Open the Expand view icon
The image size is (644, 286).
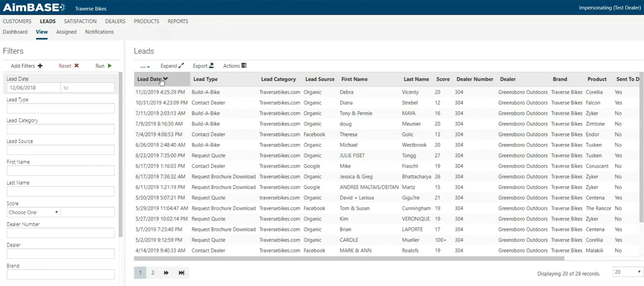(171, 65)
